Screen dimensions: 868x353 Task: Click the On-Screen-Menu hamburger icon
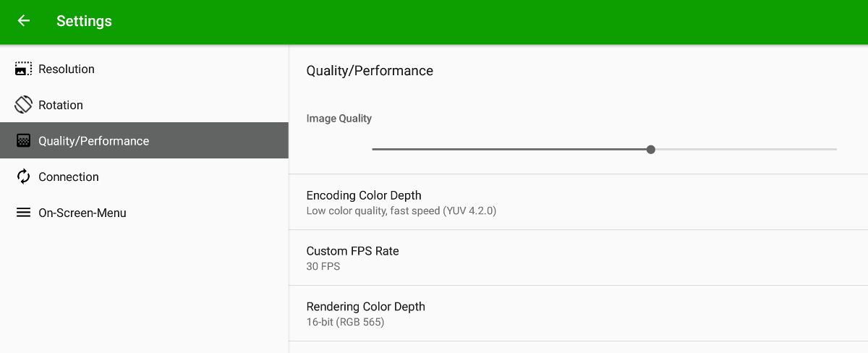click(23, 213)
